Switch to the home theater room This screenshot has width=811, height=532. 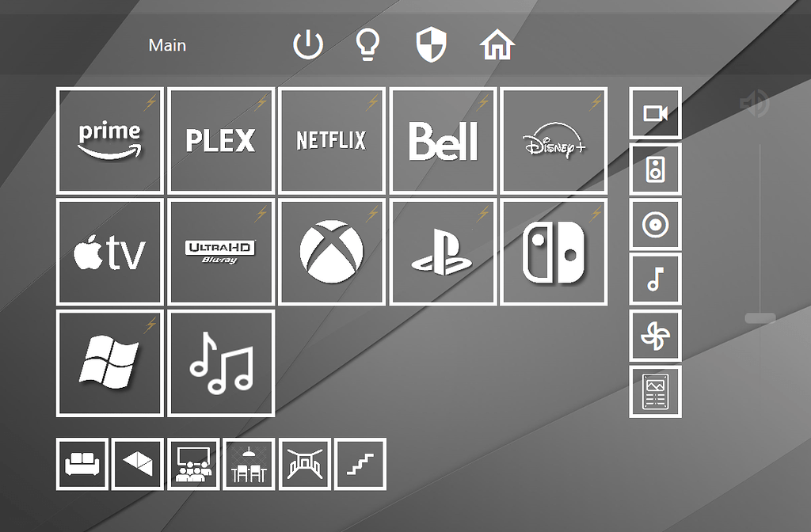click(192, 464)
